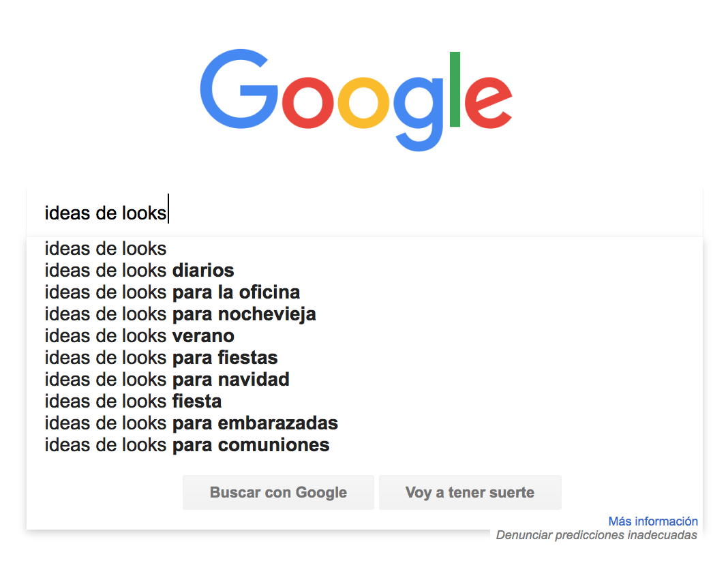Screen dimensions: 728x563
Task: Click the yellow 'o' in Google logo
Action: pos(363,102)
